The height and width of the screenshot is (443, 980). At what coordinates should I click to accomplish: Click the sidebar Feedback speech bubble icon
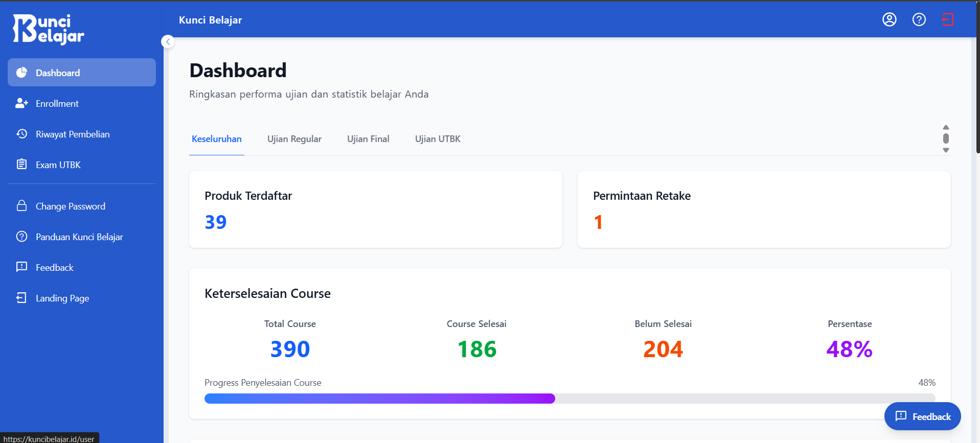tap(21, 267)
